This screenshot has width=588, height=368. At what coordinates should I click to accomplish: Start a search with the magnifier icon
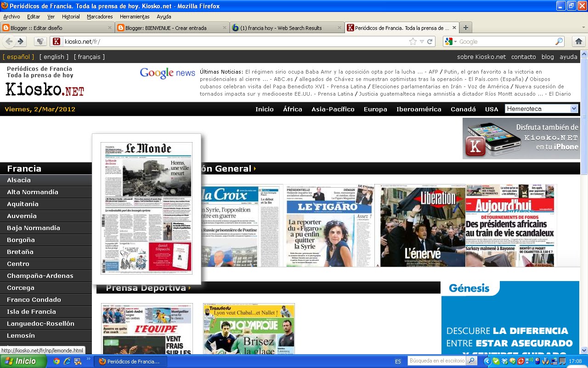point(559,41)
